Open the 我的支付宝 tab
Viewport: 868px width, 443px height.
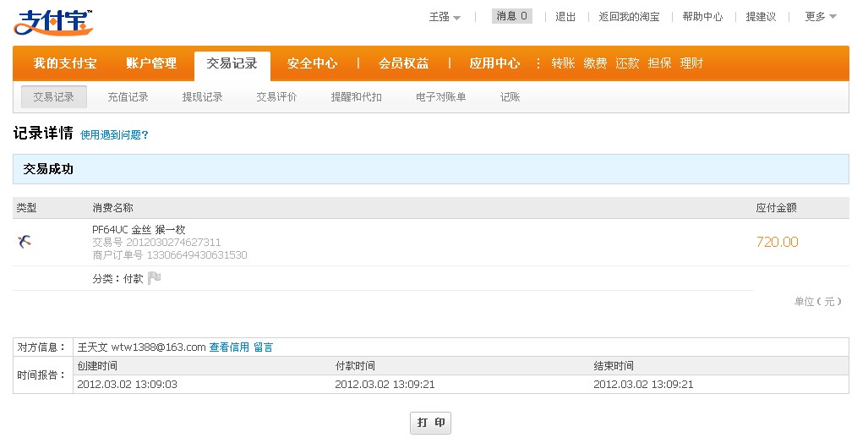(65, 63)
